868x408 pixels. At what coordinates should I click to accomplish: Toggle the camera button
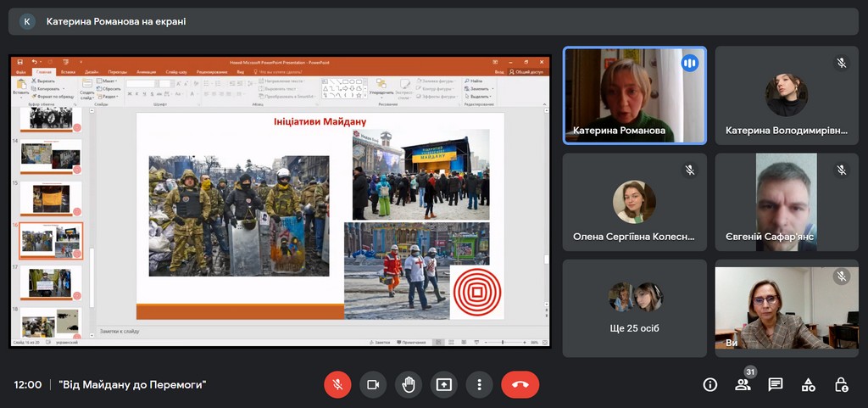(373, 384)
